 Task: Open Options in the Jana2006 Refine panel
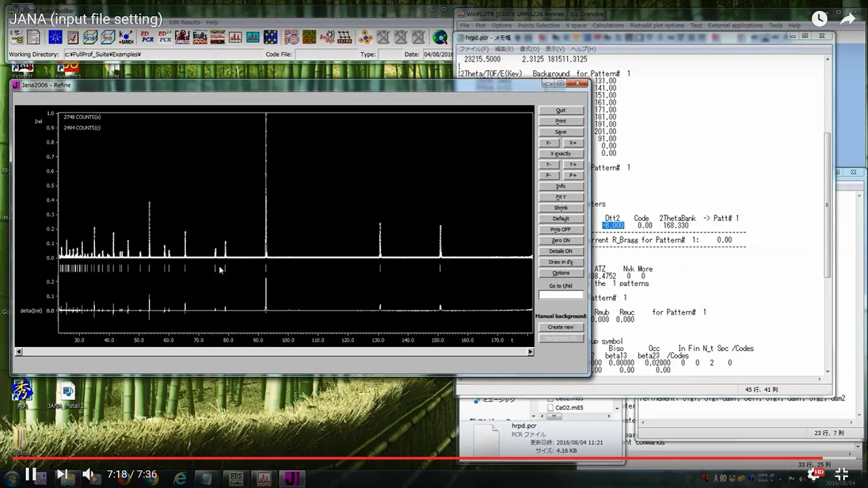(561, 273)
